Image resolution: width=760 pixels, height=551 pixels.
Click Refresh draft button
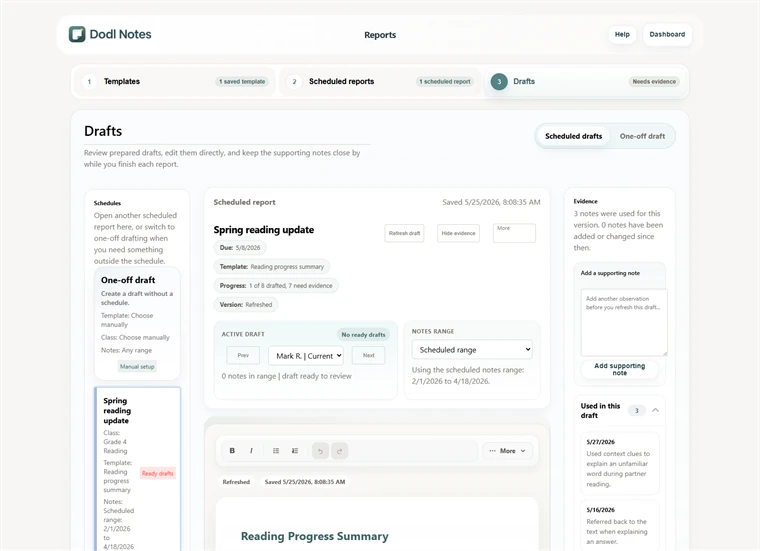(404, 233)
